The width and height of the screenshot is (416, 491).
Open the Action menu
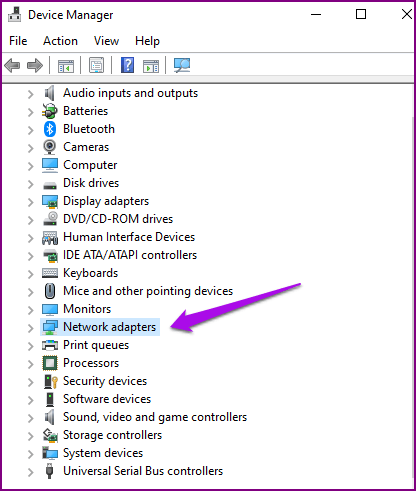[x=60, y=41]
